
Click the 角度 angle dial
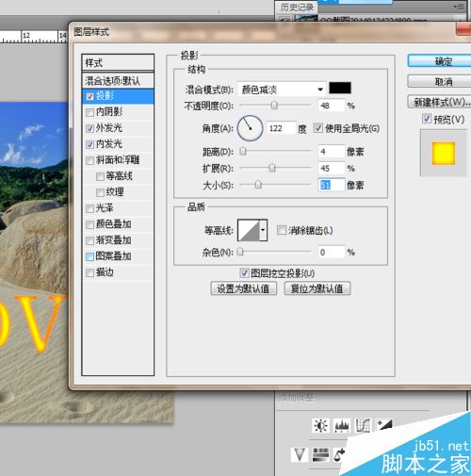[x=250, y=128]
